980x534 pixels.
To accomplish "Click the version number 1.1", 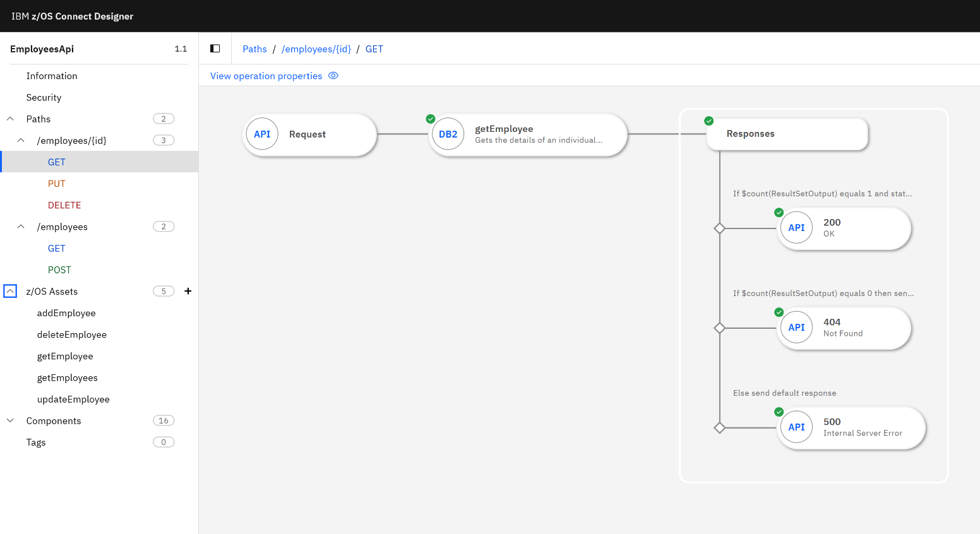I will pos(181,49).
